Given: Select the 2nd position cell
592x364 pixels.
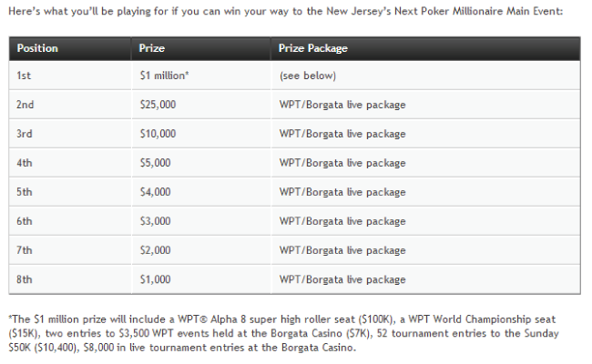Looking at the screenshot, I should pyautogui.click(x=26, y=105).
